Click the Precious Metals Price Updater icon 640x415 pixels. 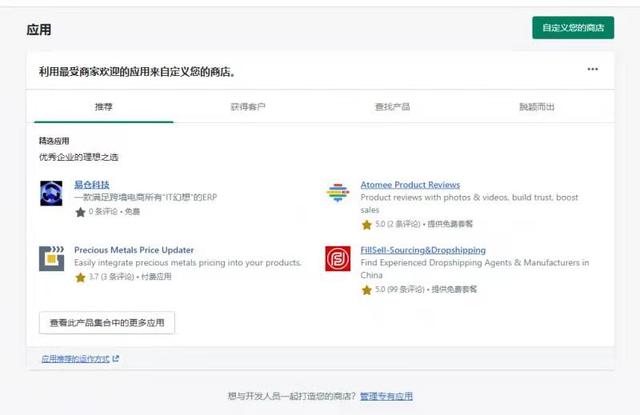(x=51, y=258)
